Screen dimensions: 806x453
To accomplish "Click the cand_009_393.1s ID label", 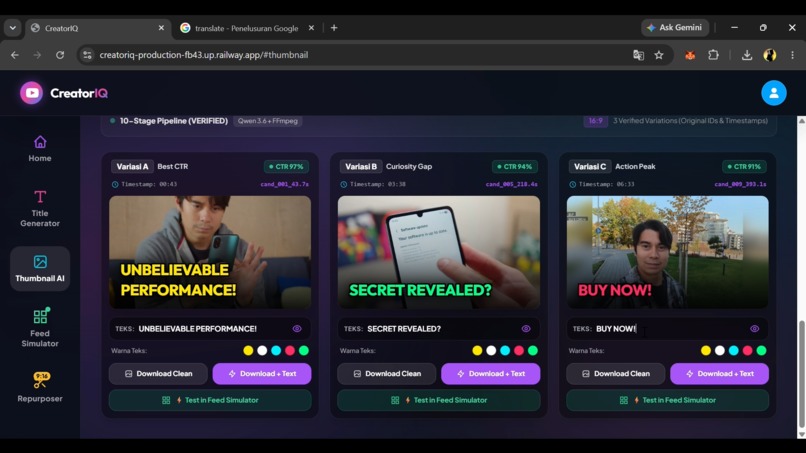I will [740, 184].
